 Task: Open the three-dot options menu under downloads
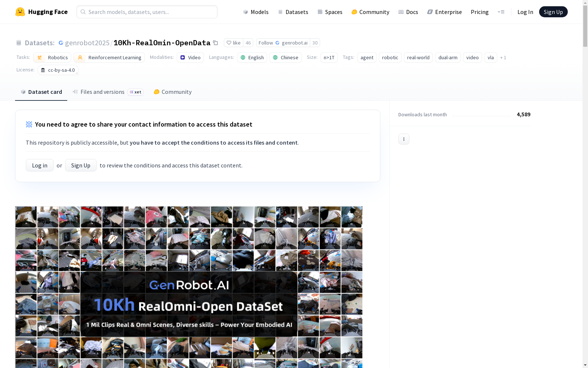point(404,139)
